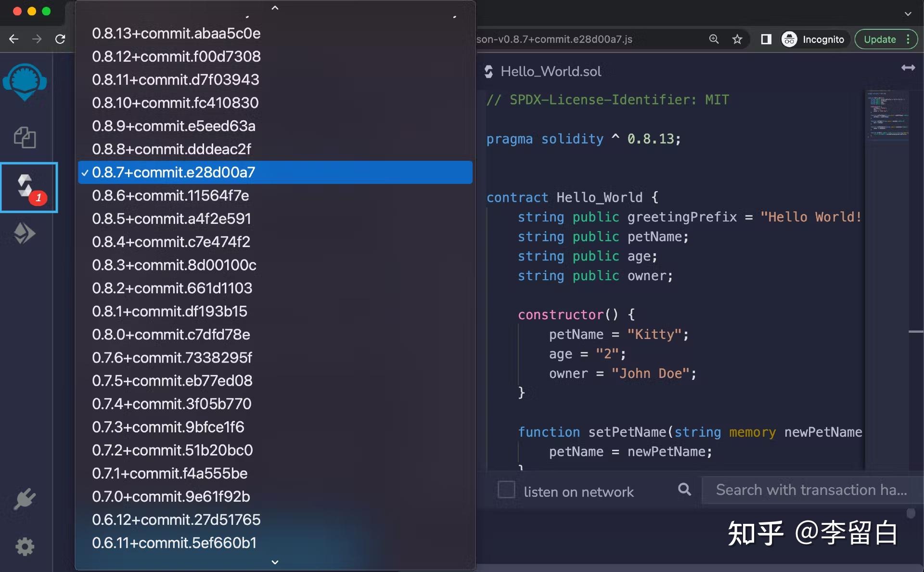Select compiler 0.8.13+commit.abaa5c0e

pos(176,33)
